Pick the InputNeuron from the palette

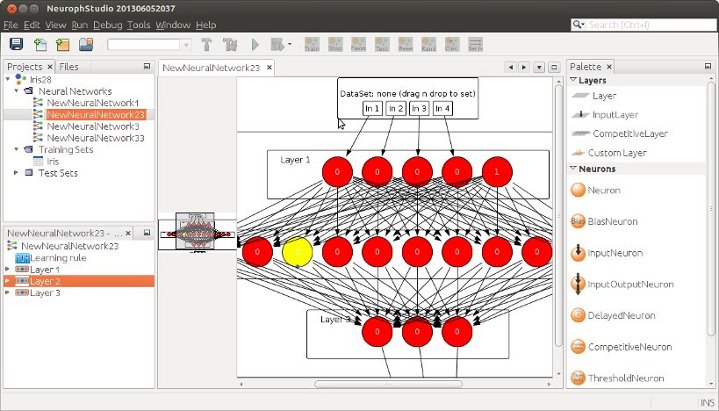click(x=578, y=253)
